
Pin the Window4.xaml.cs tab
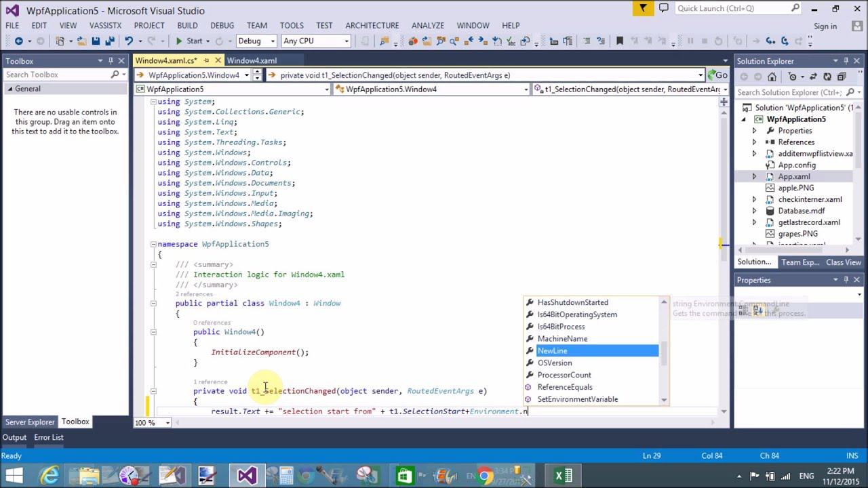tap(206, 60)
